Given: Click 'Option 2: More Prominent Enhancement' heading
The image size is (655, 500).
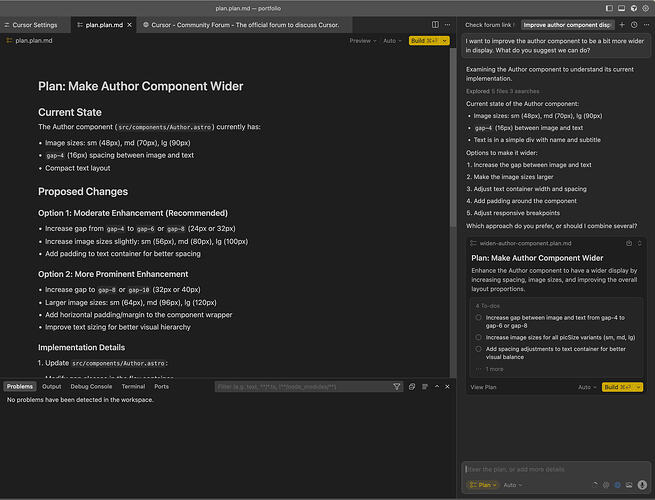Looking at the screenshot, I should click(113, 274).
